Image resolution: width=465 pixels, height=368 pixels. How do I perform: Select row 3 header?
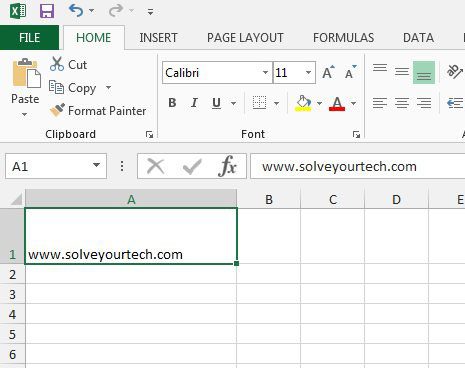(12, 294)
